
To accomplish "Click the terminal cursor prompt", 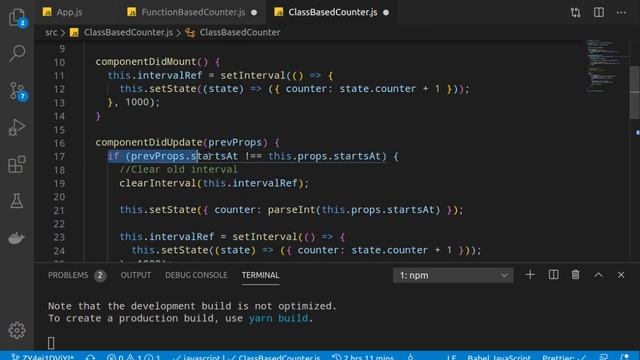I will [51, 343].
